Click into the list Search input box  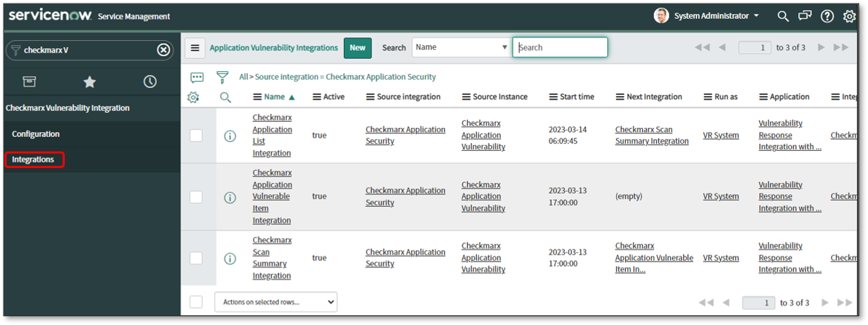(560, 48)
